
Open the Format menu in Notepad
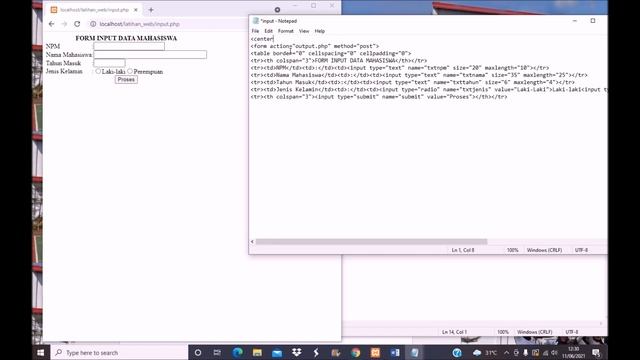click(x=286, y=31)
